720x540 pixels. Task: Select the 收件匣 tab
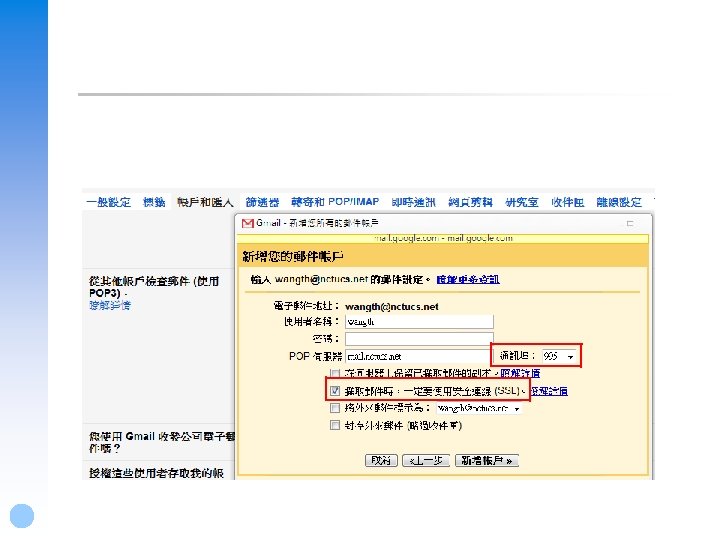pos(568,202)
